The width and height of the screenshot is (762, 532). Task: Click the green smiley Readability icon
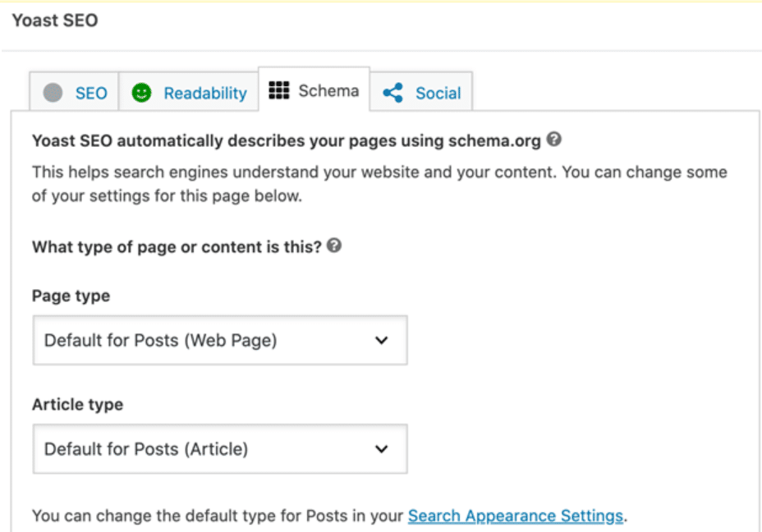coord(142,93)
